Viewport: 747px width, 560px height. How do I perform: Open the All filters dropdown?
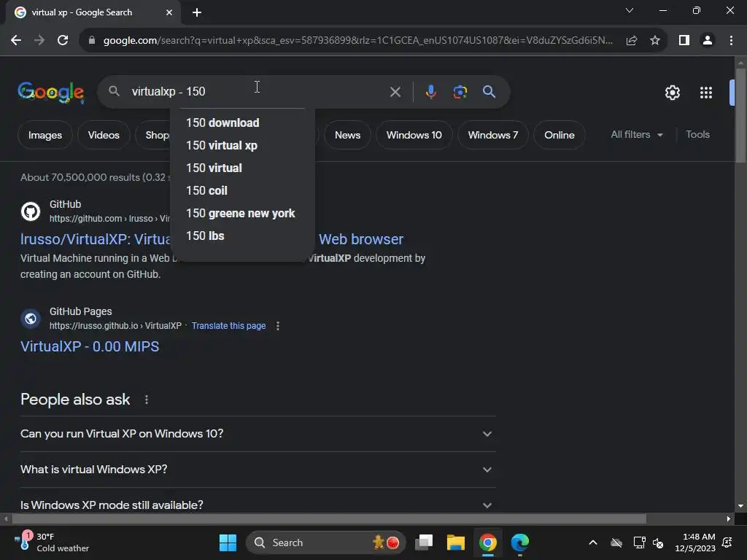point(637,135)
